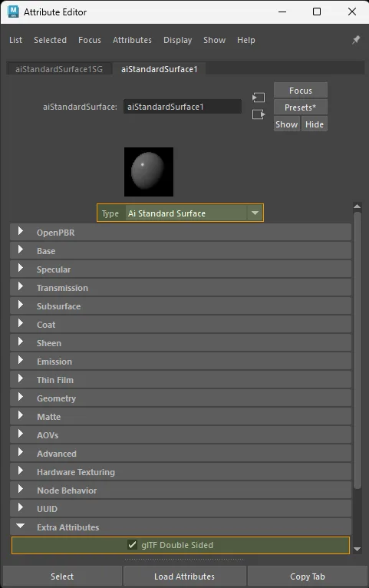This screenshot has width=369, height=588.
Task: Expand the Coat section
Action: 180,325
